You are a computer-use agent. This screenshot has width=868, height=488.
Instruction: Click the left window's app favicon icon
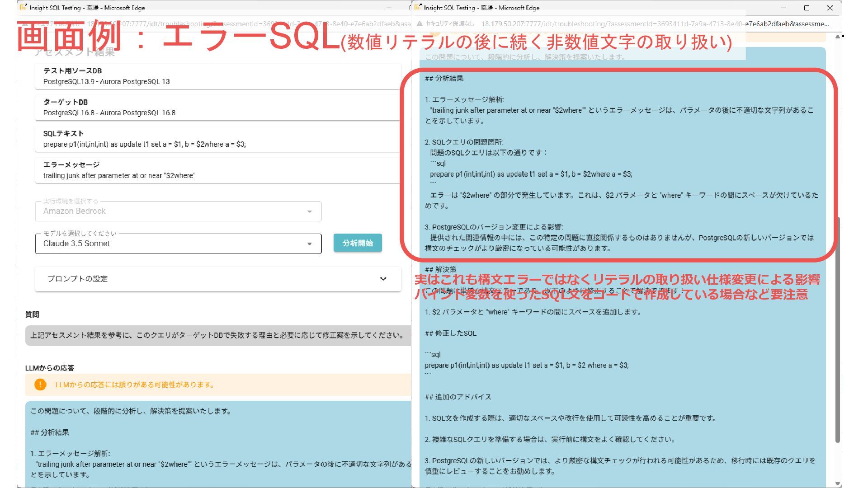coord(24,8)
